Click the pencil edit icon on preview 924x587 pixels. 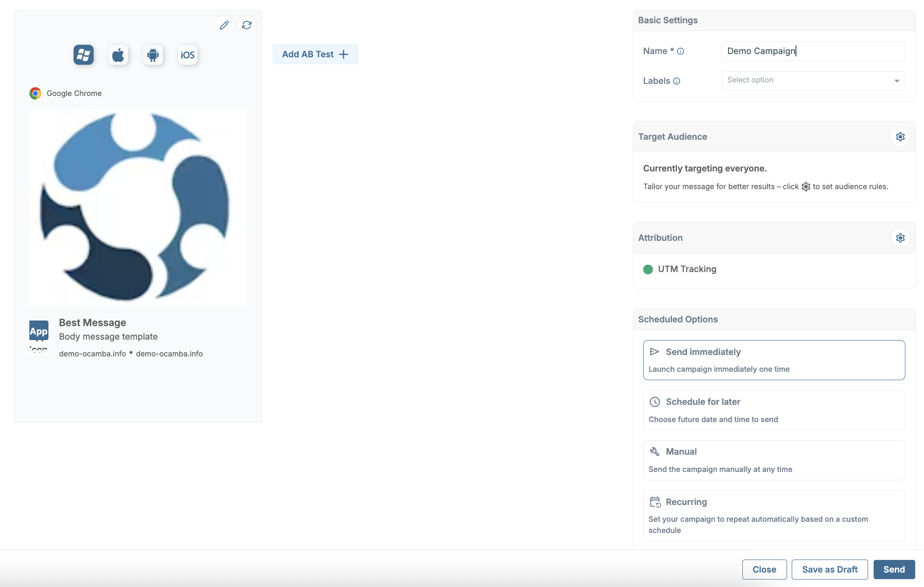[224, 25]
